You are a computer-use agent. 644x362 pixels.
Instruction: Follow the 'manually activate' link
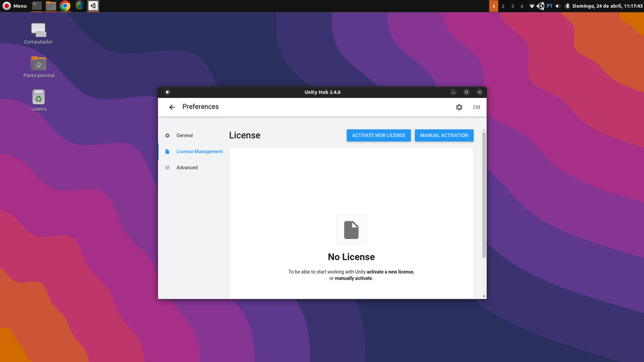coord(354,278)
